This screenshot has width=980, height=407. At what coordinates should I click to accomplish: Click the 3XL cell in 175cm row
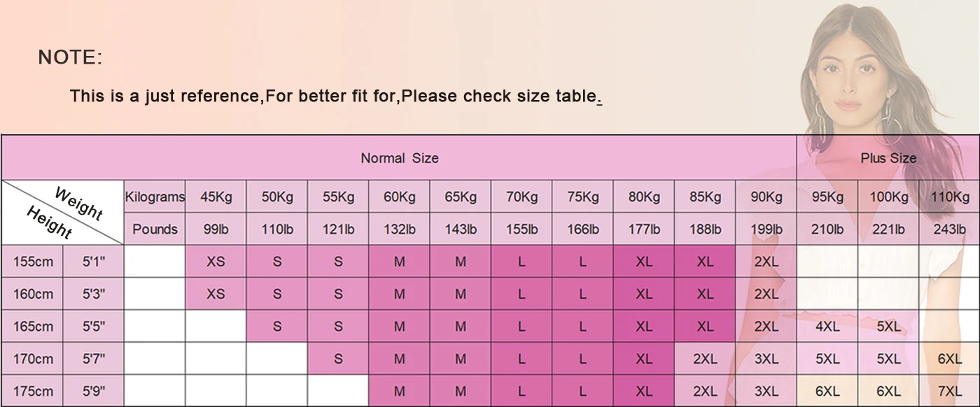coord(766,391)
